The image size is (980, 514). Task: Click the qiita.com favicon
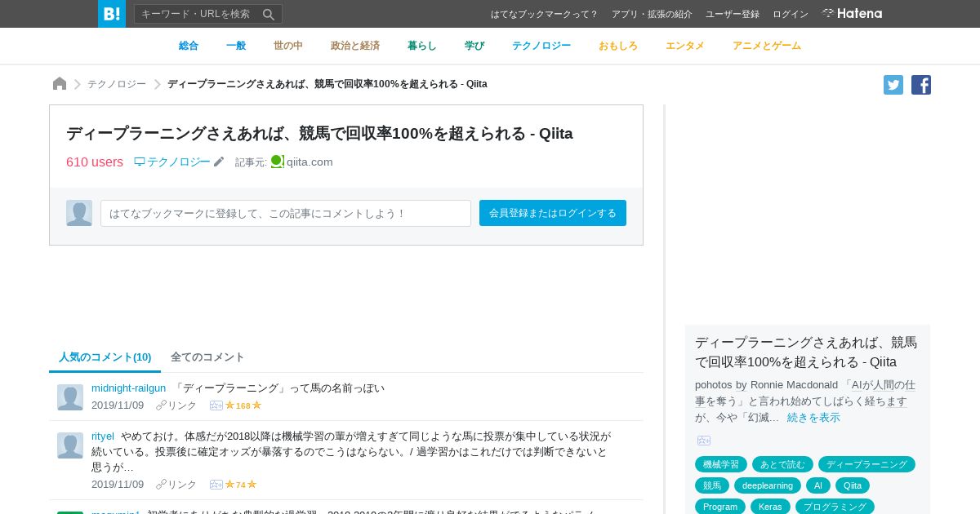click(277, 162)
